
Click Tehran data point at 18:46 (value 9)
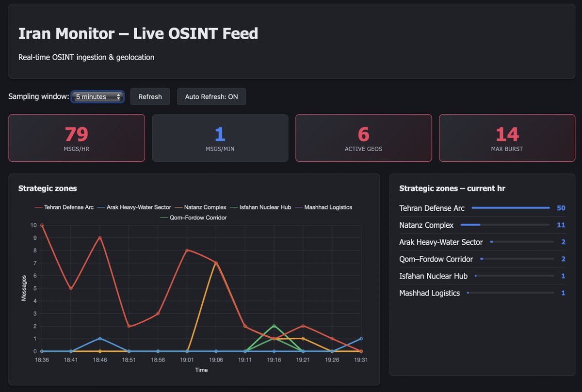[x=100, y=238]
